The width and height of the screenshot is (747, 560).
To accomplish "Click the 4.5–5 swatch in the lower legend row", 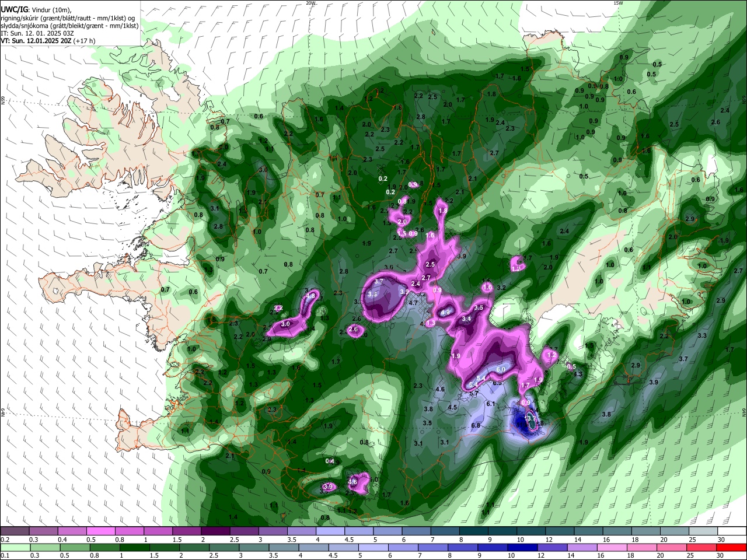I will pyautogui.click(x=344, y=547).
